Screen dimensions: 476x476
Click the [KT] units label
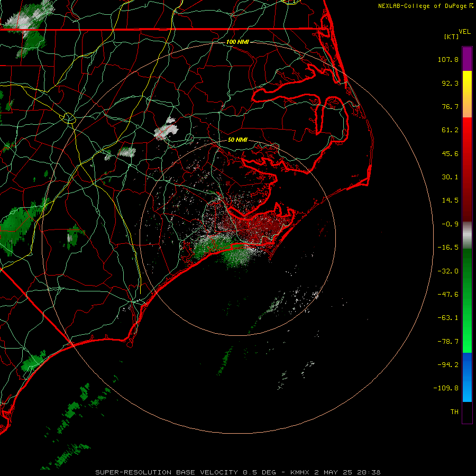point(451,36)
